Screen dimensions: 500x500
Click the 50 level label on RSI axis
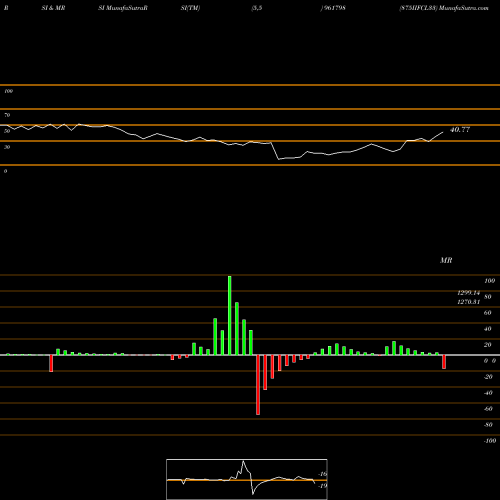[x=7, y=131]
